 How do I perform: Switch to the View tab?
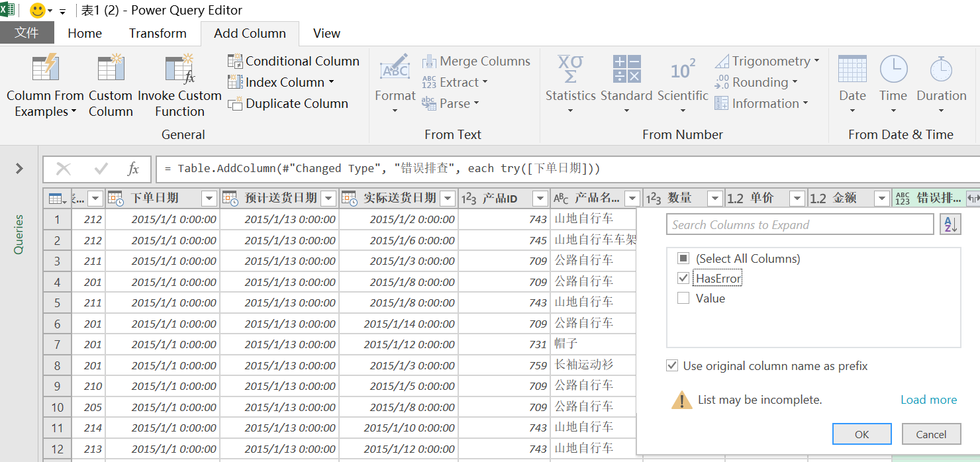point(326,33)
